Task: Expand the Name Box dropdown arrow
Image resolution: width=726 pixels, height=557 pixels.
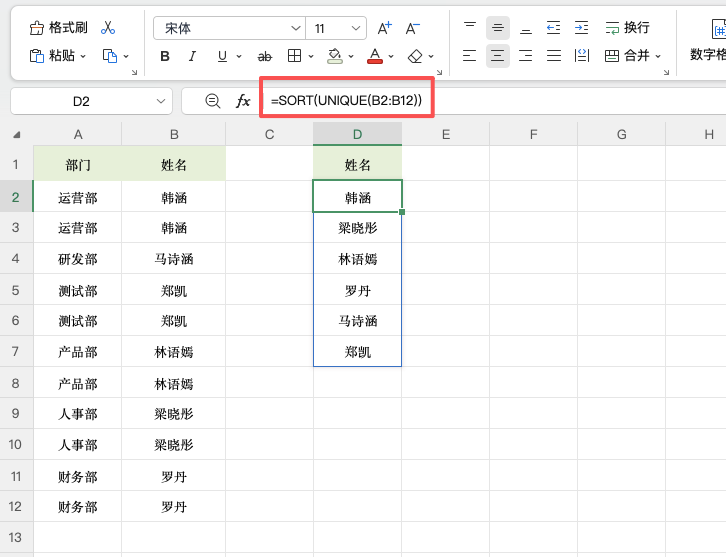Action: pyautogui.click(x=161, y=101)
